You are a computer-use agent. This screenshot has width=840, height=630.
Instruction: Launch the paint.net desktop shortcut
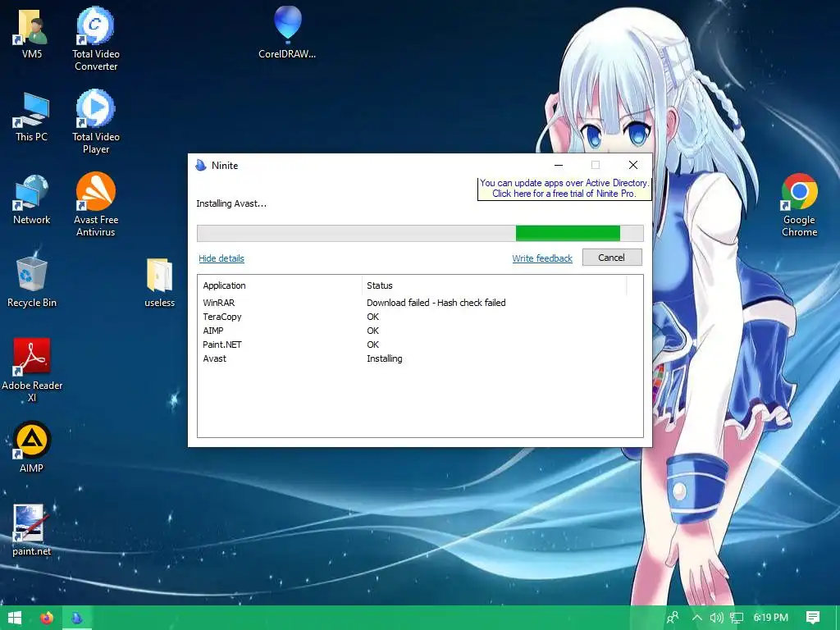pos(32,531)
